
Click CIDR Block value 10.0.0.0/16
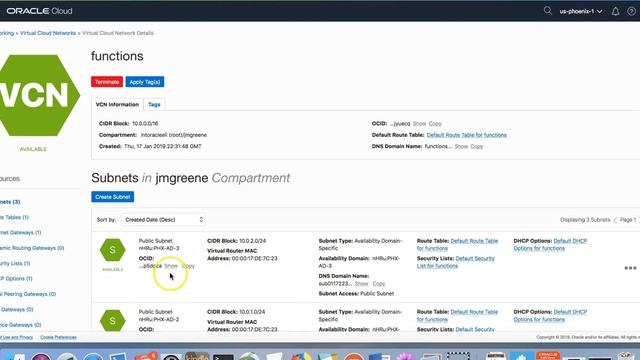click(145, 123)
